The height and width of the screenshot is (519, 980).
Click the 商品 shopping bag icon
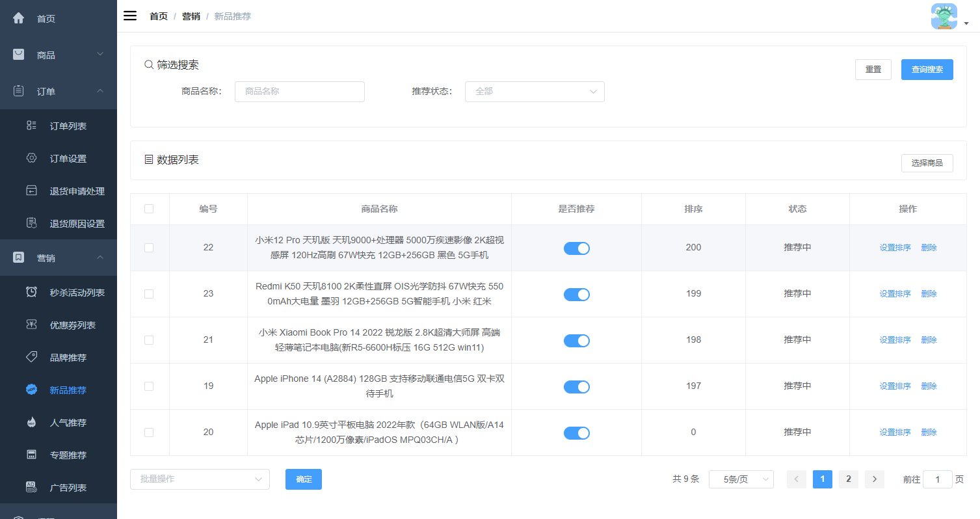[x=19, y=55]
